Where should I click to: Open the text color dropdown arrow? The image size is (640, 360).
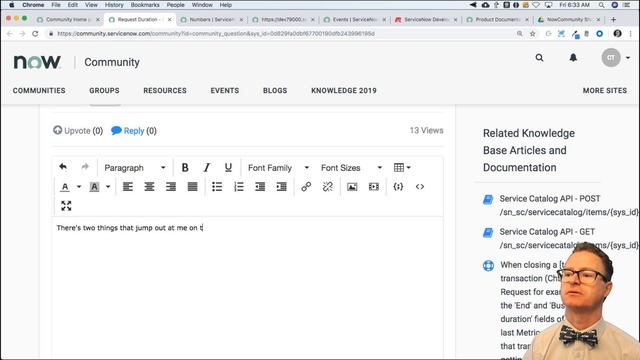(x=79, y=187)
